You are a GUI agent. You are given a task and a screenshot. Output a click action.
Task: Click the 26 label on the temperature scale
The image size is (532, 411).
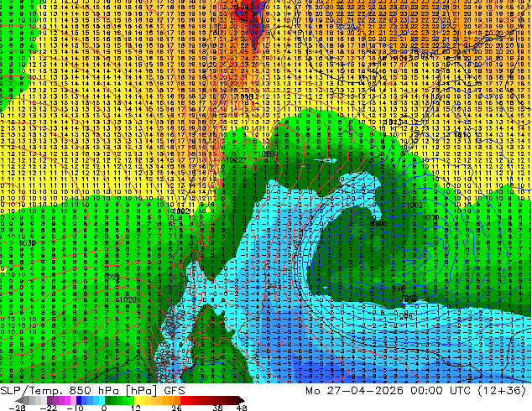176,408
